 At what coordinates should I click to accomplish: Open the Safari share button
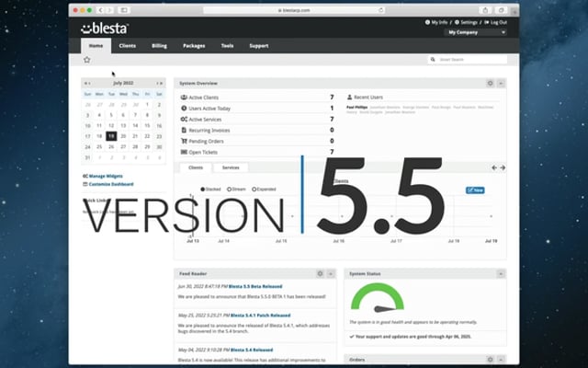[485, 10]
